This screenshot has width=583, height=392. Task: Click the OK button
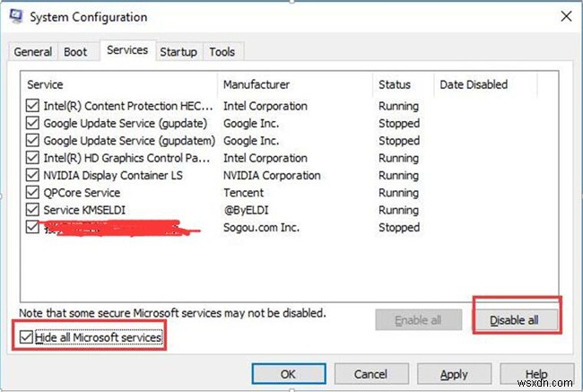[288, 374]
